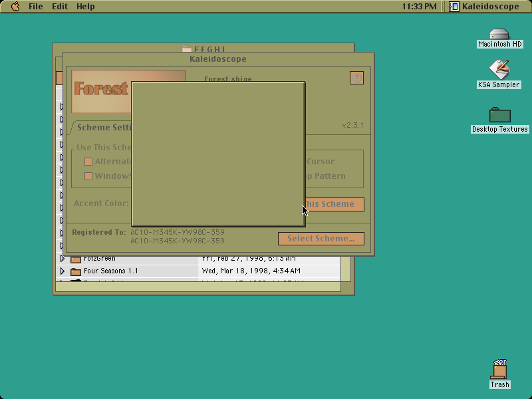
Task: Click the Kaleidoscope window title bar
Action: tap(218, 59)
